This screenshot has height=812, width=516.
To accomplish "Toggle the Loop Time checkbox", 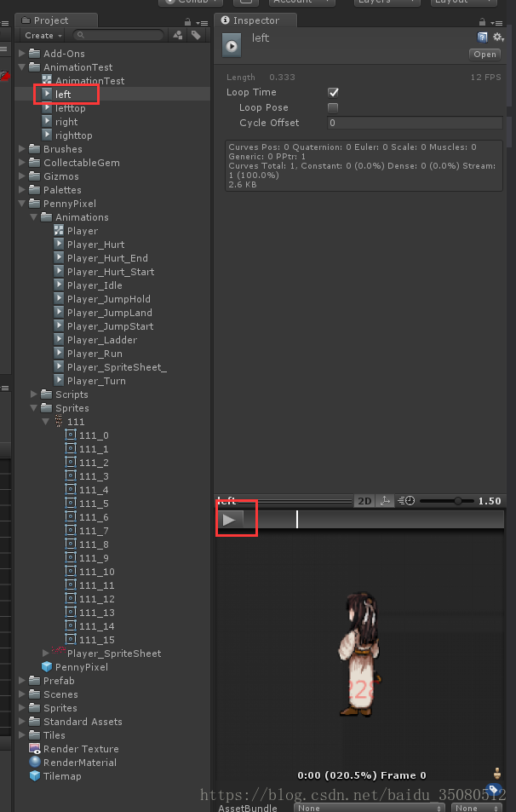I will click(x=333, y=92).
